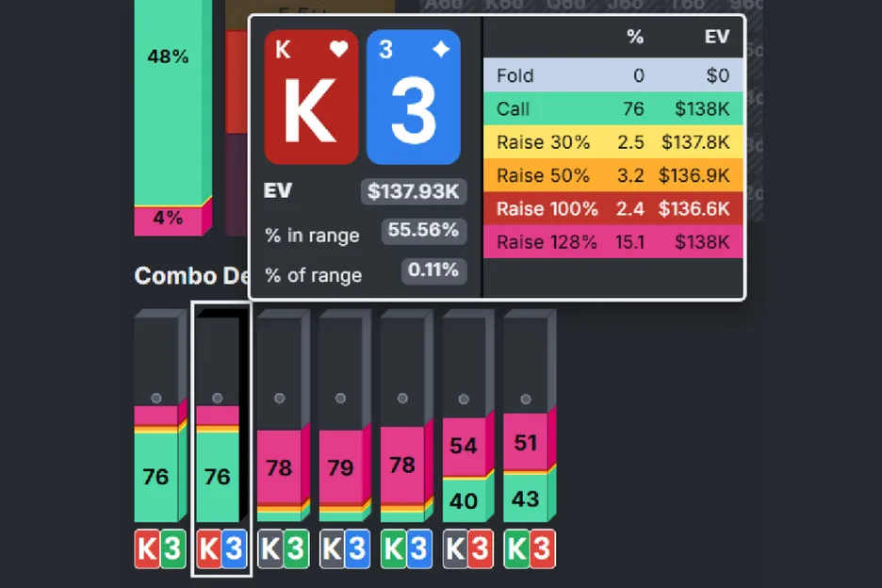Select the Call action row
Screen dimensions: 882x588
point(612,109)
